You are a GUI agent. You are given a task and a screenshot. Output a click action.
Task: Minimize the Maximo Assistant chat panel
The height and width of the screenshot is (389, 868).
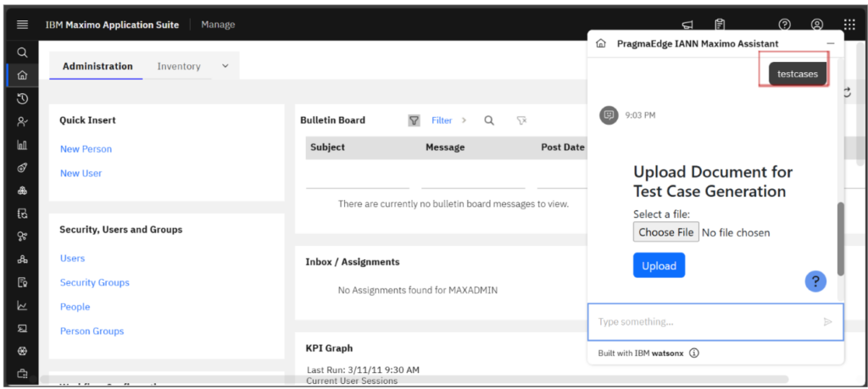pyautogui.click(x=831, y=44)
